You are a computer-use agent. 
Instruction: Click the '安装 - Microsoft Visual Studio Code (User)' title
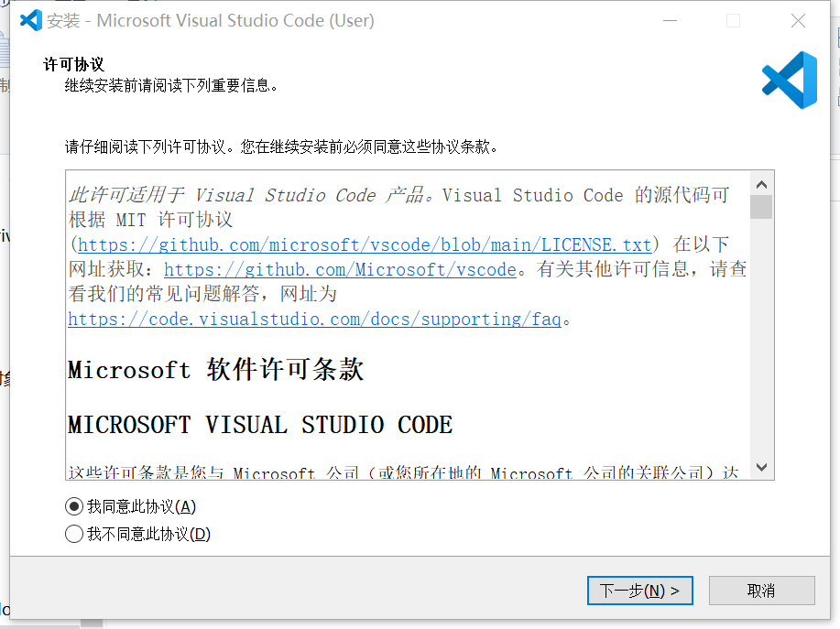coord(211,20)
